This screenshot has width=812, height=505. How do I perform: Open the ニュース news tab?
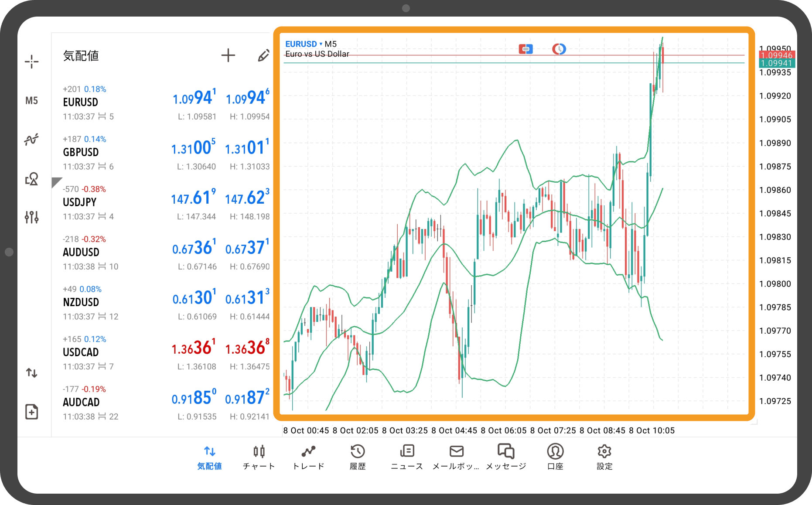click(407, 457)
